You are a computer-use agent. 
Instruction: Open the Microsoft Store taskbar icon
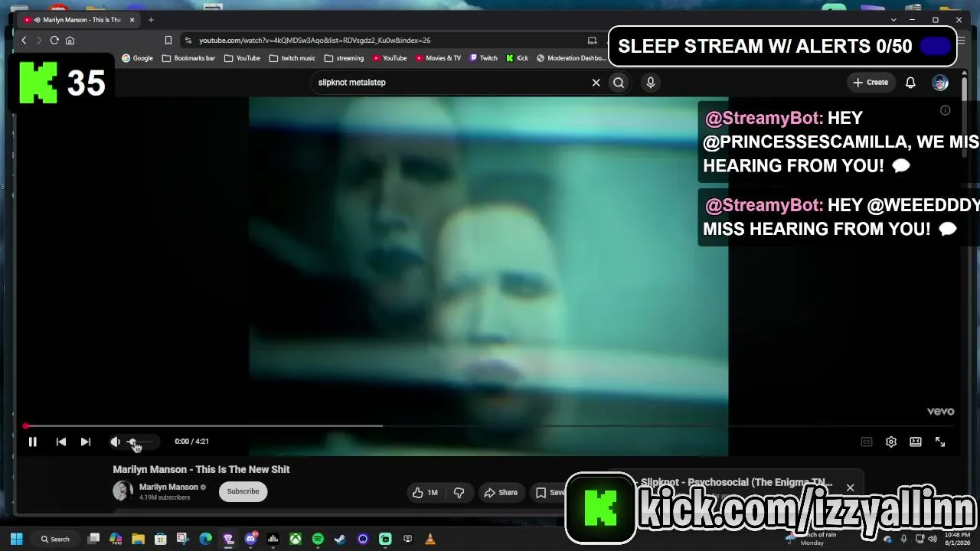(x=160, y=539)
